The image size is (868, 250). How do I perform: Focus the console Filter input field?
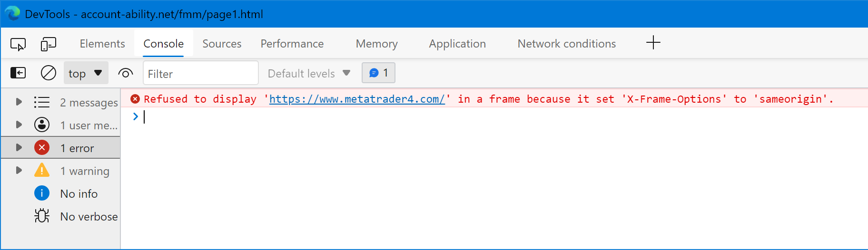201,73
